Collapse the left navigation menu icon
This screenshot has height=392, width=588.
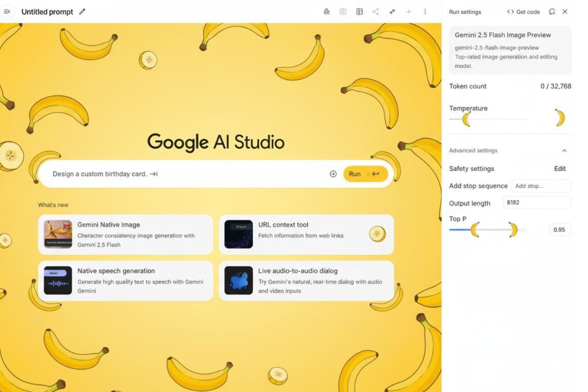coord(6,11)
